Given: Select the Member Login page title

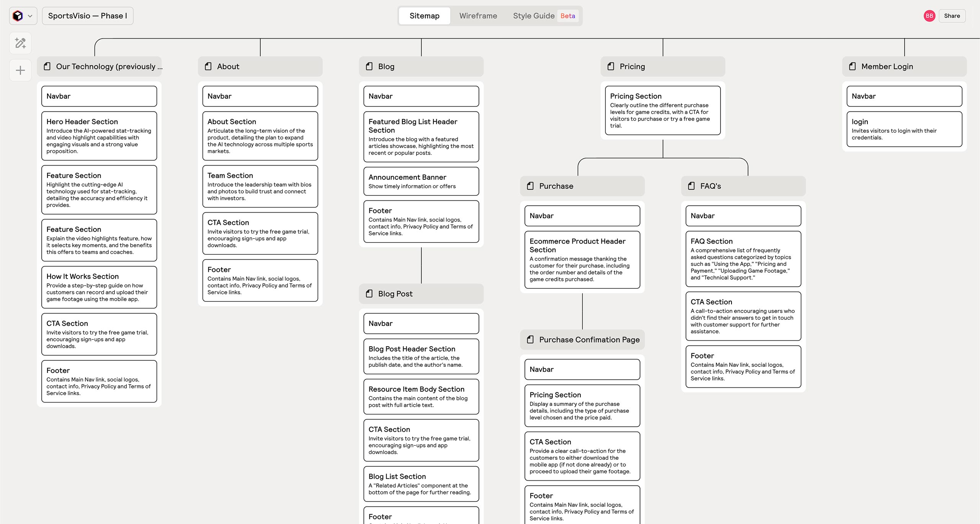Looking at the screenshot, I should click(x=887, y=67).
